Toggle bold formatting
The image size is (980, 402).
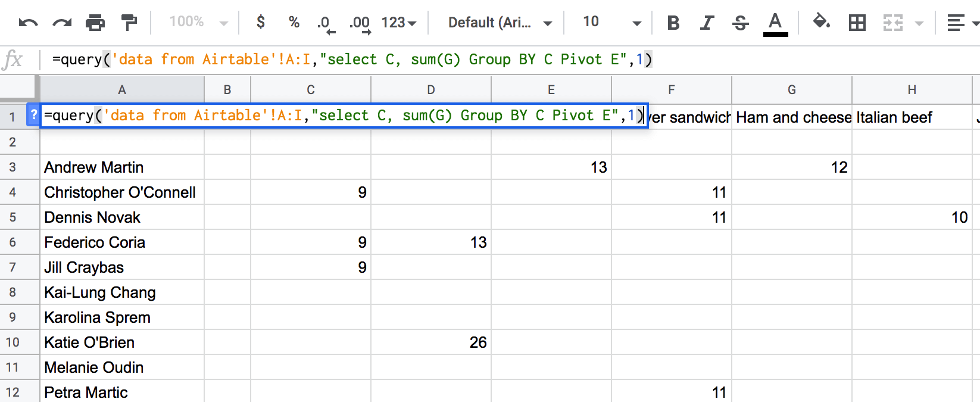[673, 23]
